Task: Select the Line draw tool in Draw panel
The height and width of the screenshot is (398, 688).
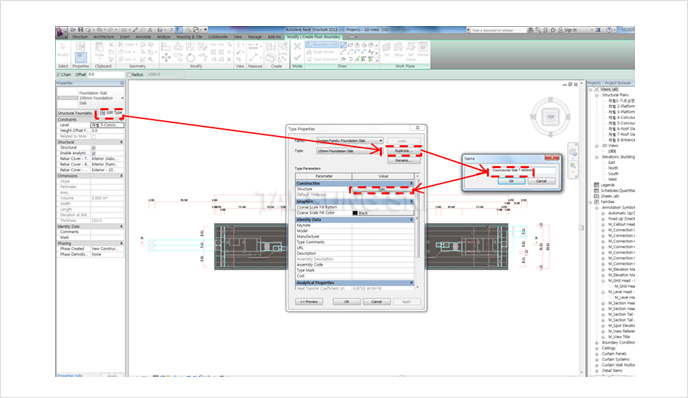Action: (344, 45)
